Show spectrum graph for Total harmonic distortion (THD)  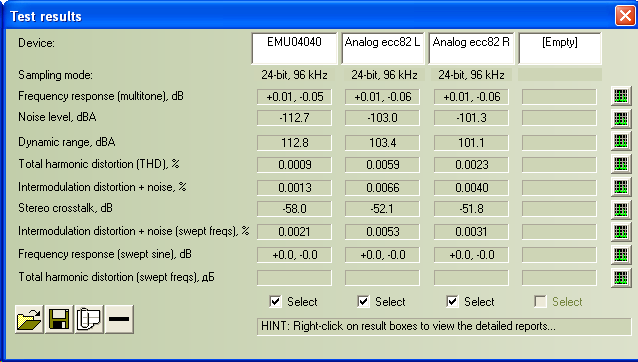[621, 164]
